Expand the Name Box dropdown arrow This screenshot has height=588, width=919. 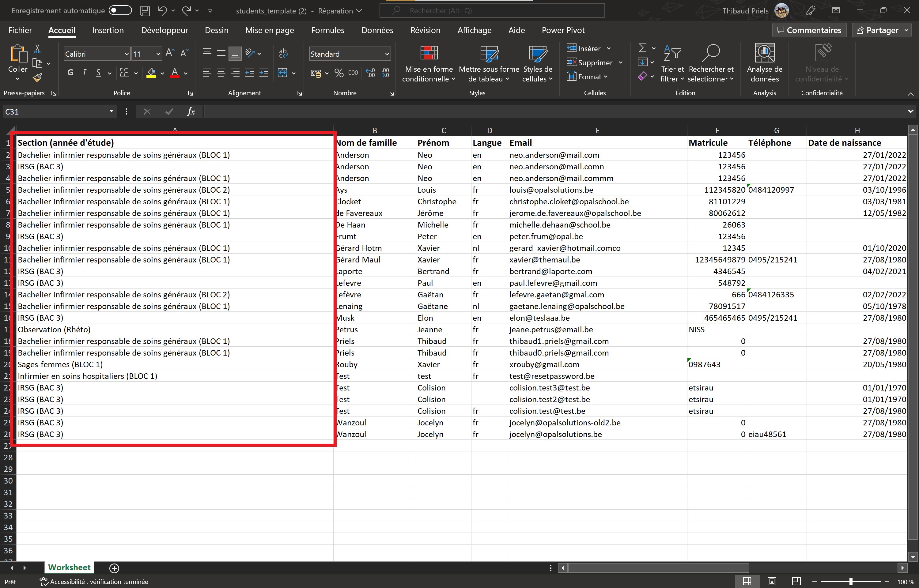pyautogui.click(x=112, y=111)
